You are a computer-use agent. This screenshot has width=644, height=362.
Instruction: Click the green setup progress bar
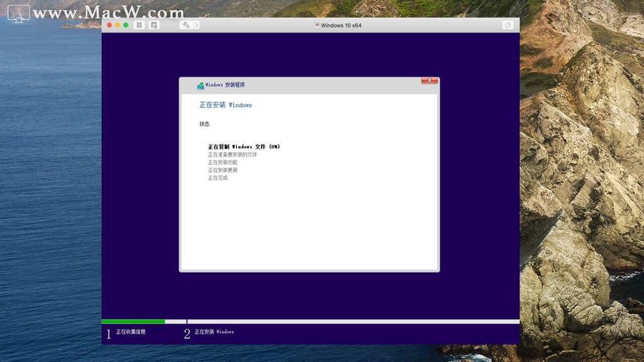coord(133,322)
